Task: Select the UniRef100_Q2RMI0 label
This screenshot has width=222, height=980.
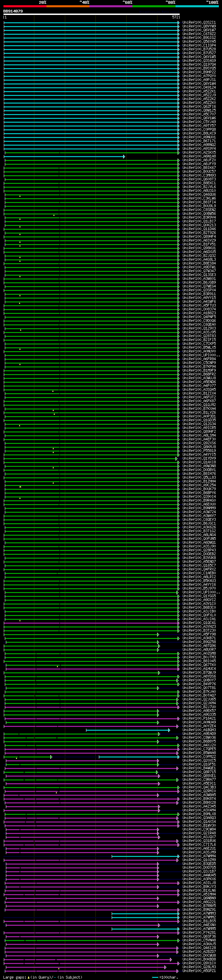Action: click(x=199, y=791)
